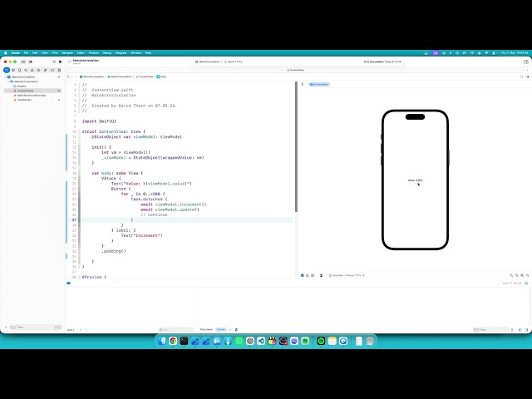Open the Navigate menu
The width and height of the screenshot is (532, 399).
click(67, 53)
